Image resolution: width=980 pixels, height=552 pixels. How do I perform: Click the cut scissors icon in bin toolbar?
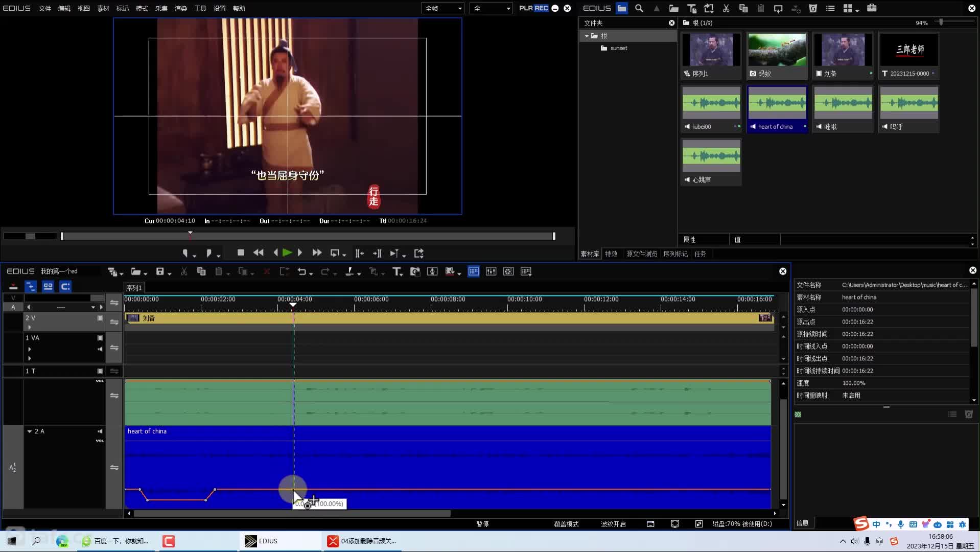726,8
